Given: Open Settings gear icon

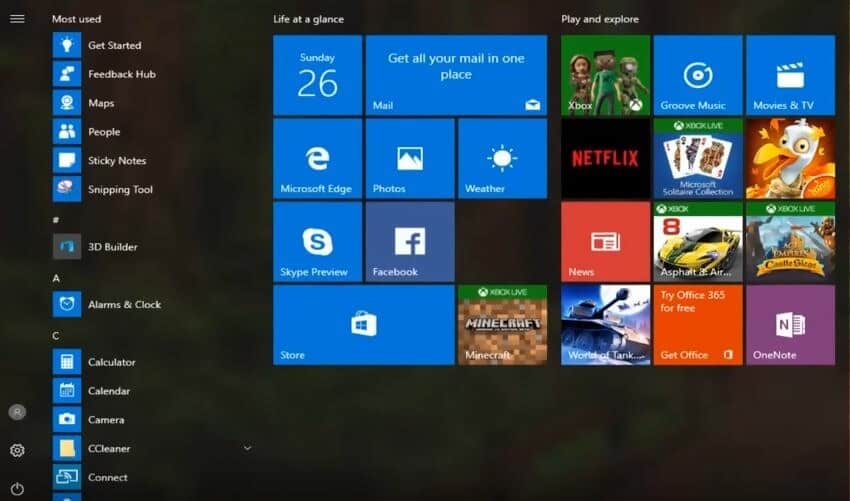Looking at the screenshot, I should pos(17,451).
